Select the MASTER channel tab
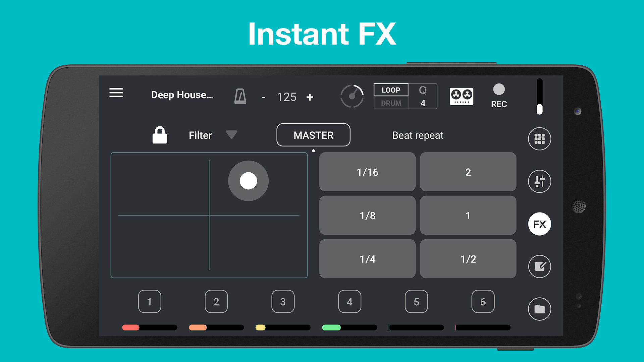 (x=313, y=135)
